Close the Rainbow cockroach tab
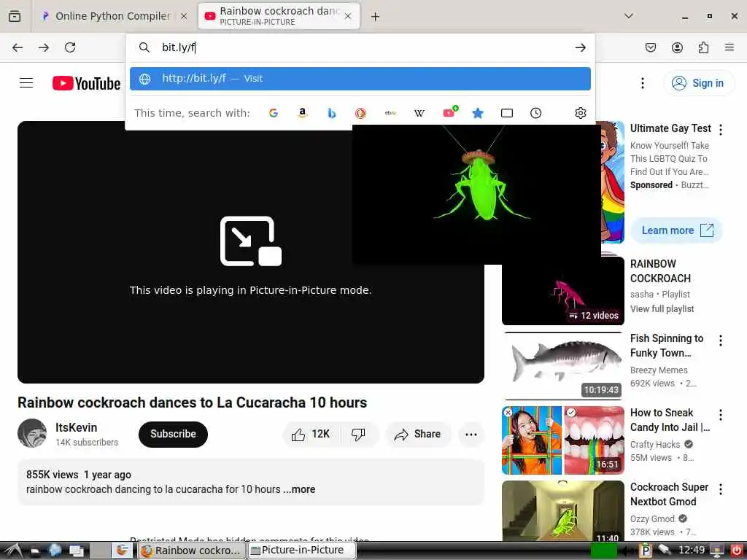This screenshot has height=560, width=747. pos(348,16)
